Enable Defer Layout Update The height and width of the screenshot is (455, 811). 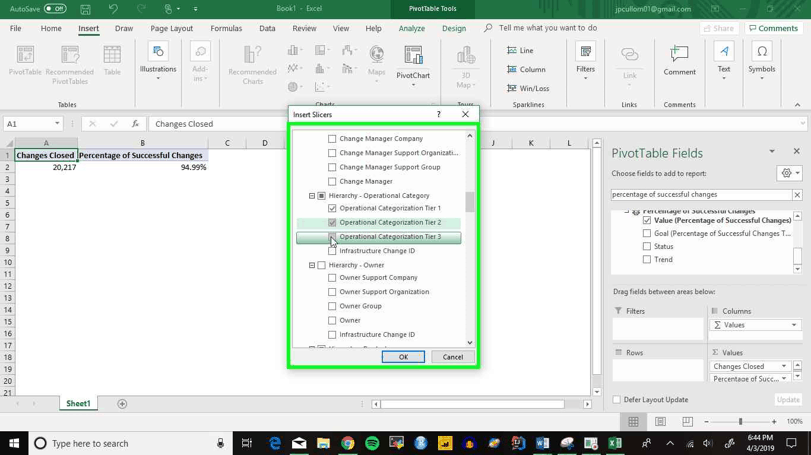pyautogui.click(x=617, y=400)
